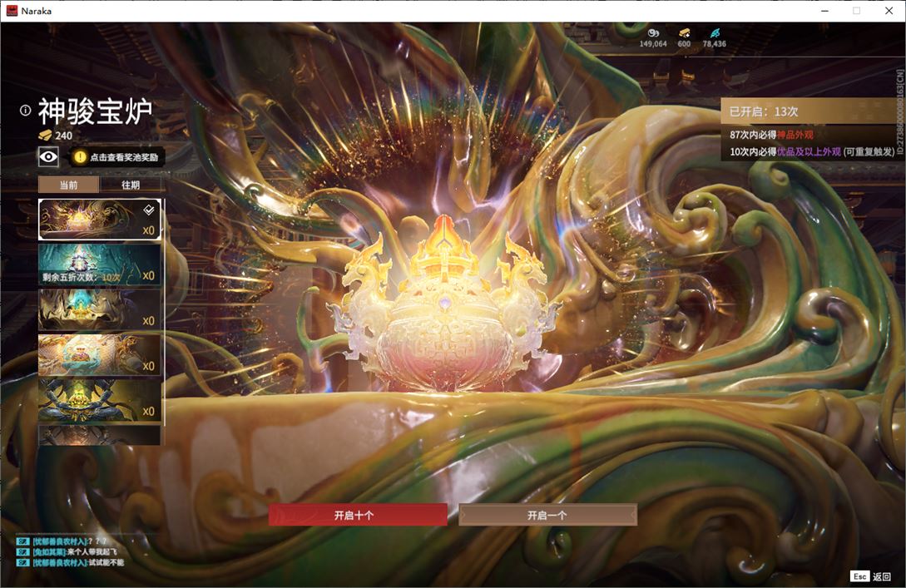
Task: Close the Naraka window
Action: tap(889, 11)
